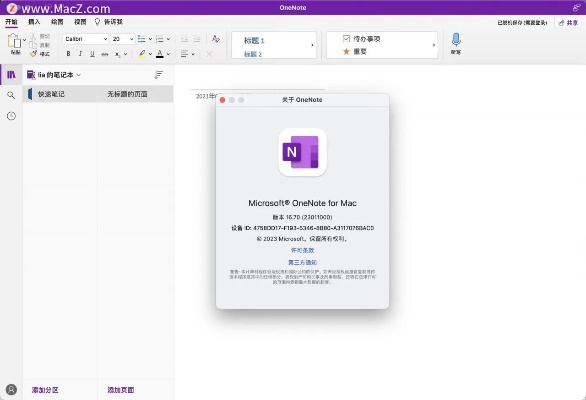Click the 共享 share button
This screenshot has height=400, width=586.
pos(568,23)
